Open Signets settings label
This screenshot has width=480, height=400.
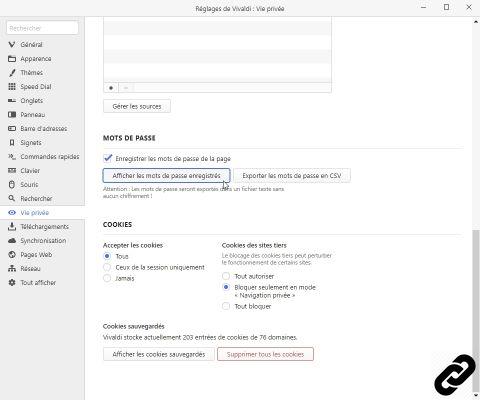click(31, 143)
